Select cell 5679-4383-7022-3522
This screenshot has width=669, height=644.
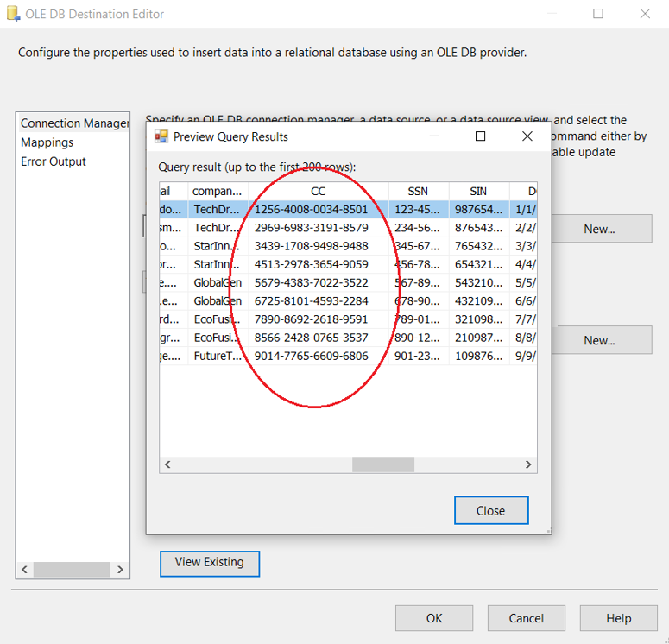pos(319,282)
